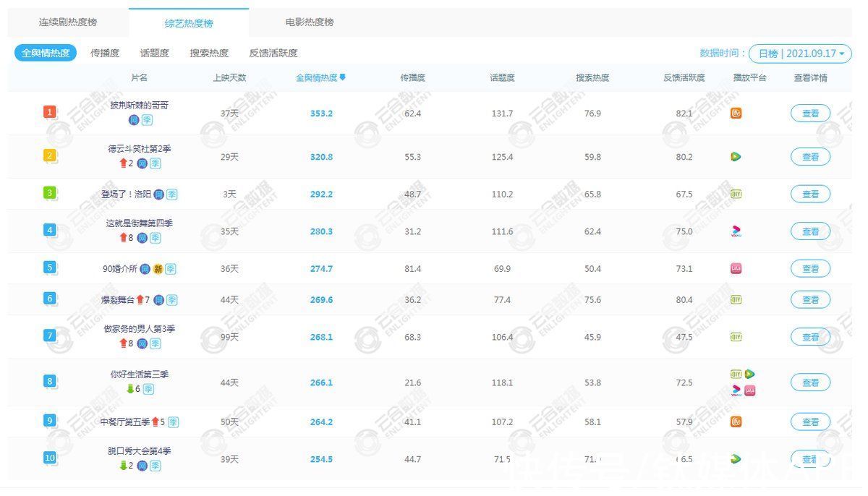868x496 pixels.
Task: Click the green down arrow under 脱口秀大会第4季
Action: point(123,466)
